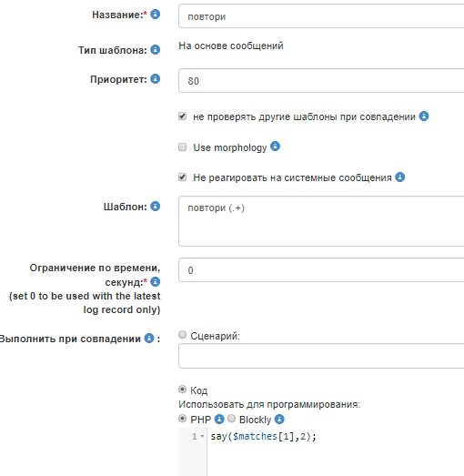Click info icon beside Тип шаблона
This screenshot has width=464, height=476.
point(155,49)
